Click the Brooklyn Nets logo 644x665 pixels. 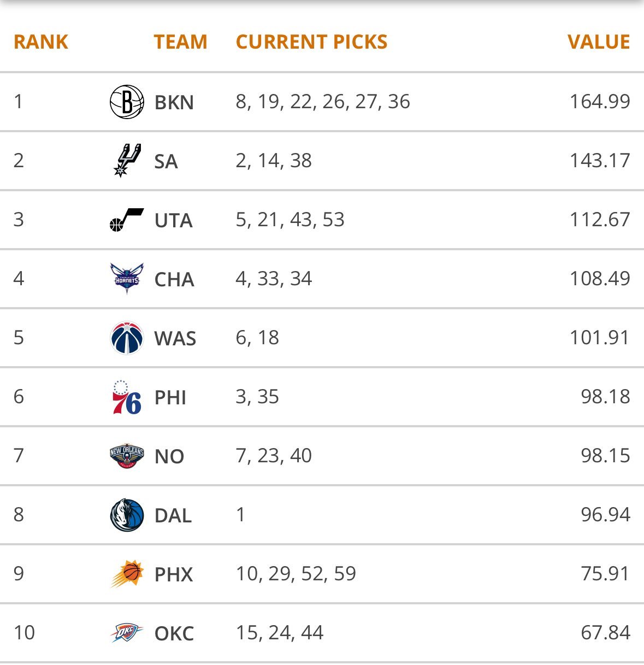[x=127, y=102]
